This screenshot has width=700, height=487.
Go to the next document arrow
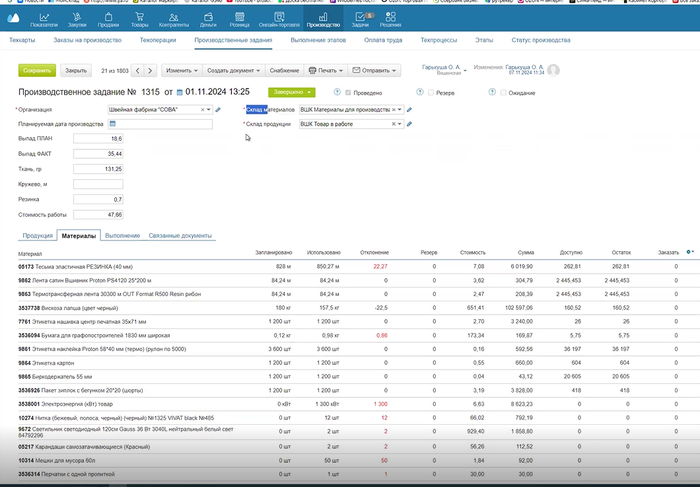pyautogui.click(x=151, y=71)
